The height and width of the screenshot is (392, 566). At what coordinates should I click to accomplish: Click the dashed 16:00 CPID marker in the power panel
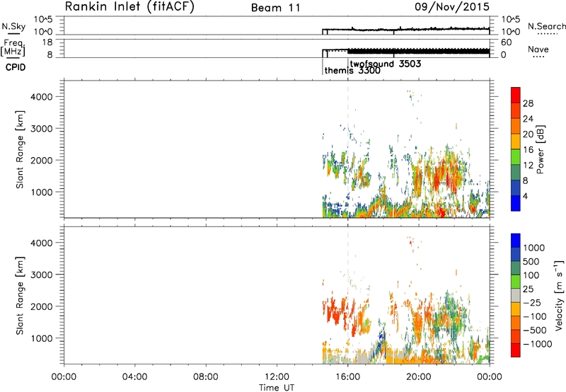(x=348, y=149)
